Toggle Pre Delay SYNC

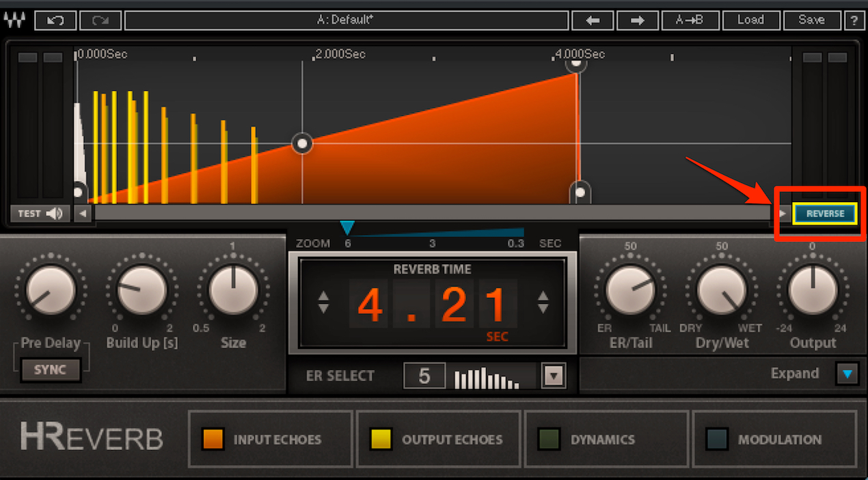pyautogui.click(x=51, y=369)
